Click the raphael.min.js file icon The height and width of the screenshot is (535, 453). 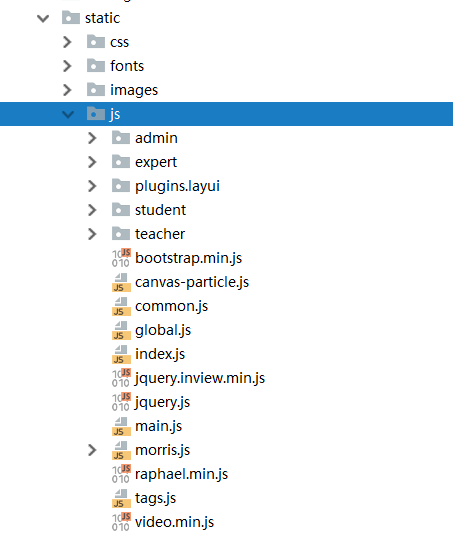tap(121, 474)
